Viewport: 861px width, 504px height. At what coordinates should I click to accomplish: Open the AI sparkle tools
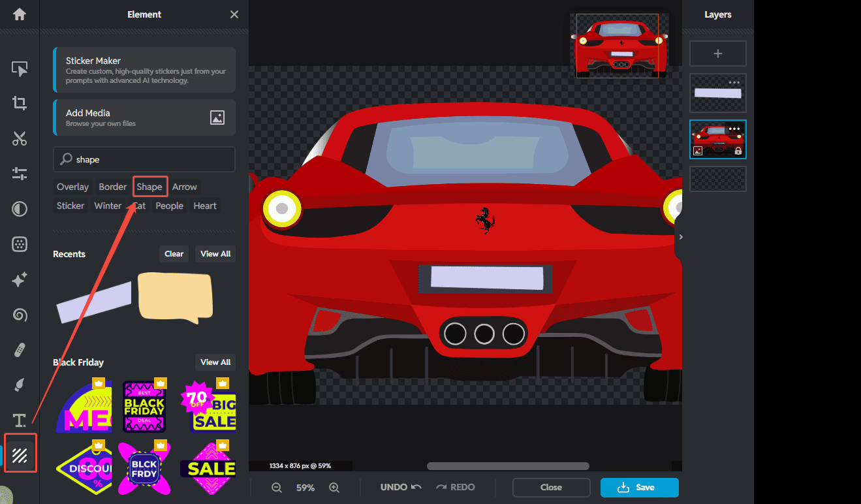[20, 280]
